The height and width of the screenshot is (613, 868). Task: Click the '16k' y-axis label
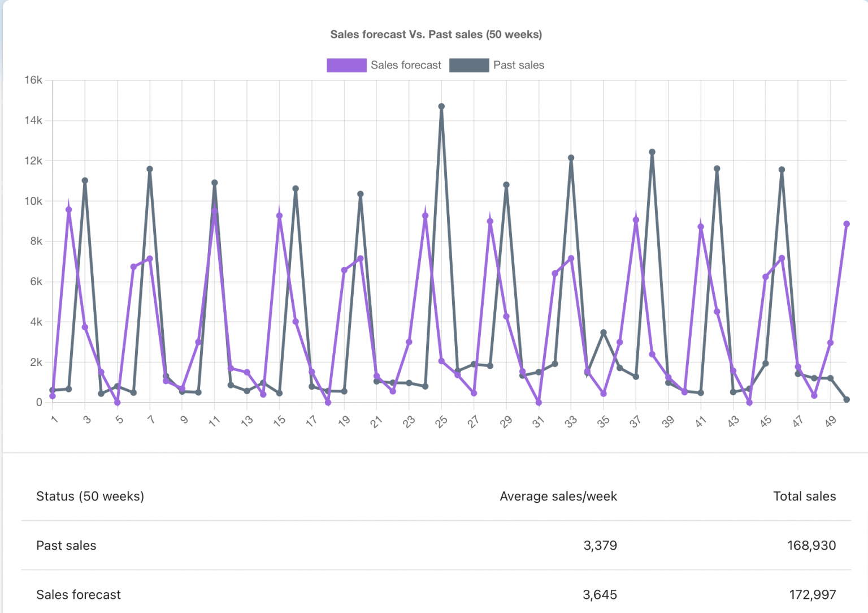(33, 80)
